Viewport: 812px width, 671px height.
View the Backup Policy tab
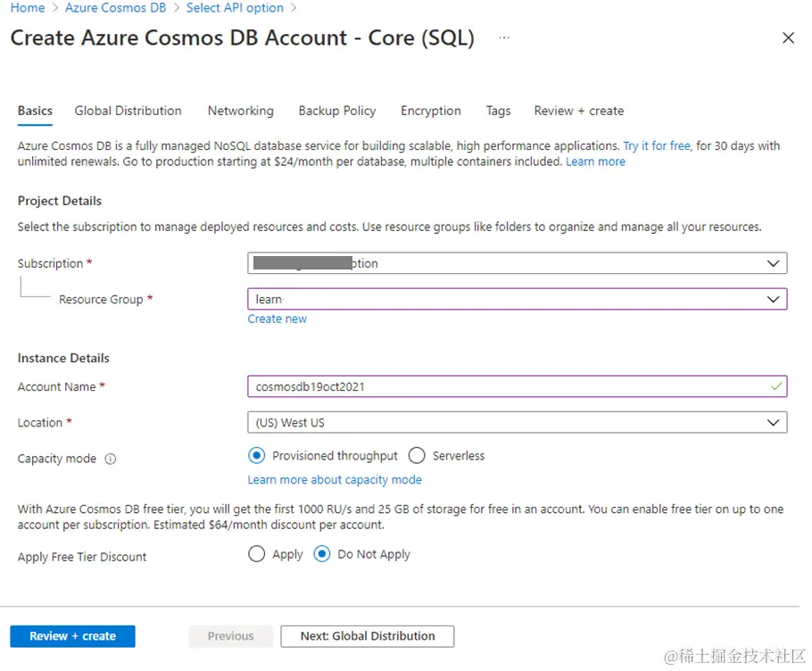(336, 111)
